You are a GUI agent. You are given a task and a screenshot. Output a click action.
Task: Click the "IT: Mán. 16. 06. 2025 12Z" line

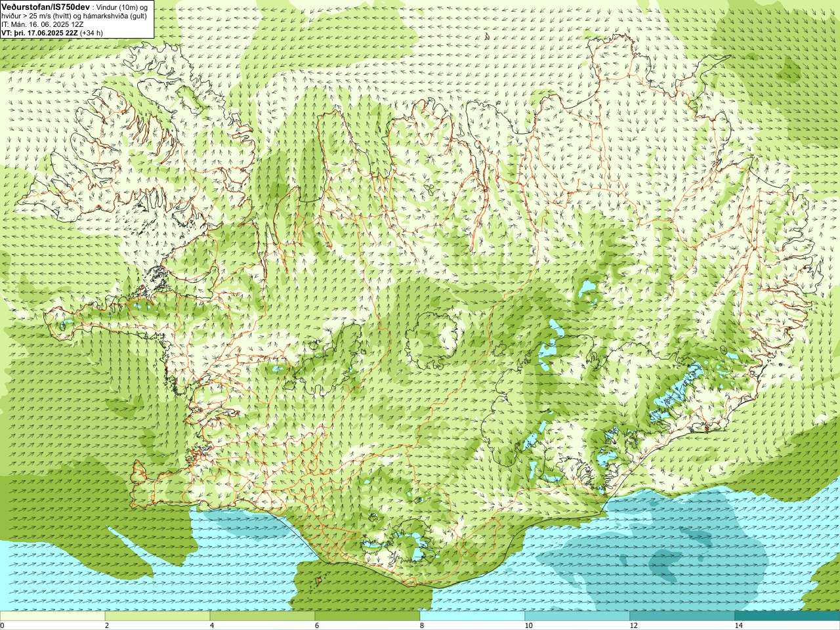pos(42,24)
